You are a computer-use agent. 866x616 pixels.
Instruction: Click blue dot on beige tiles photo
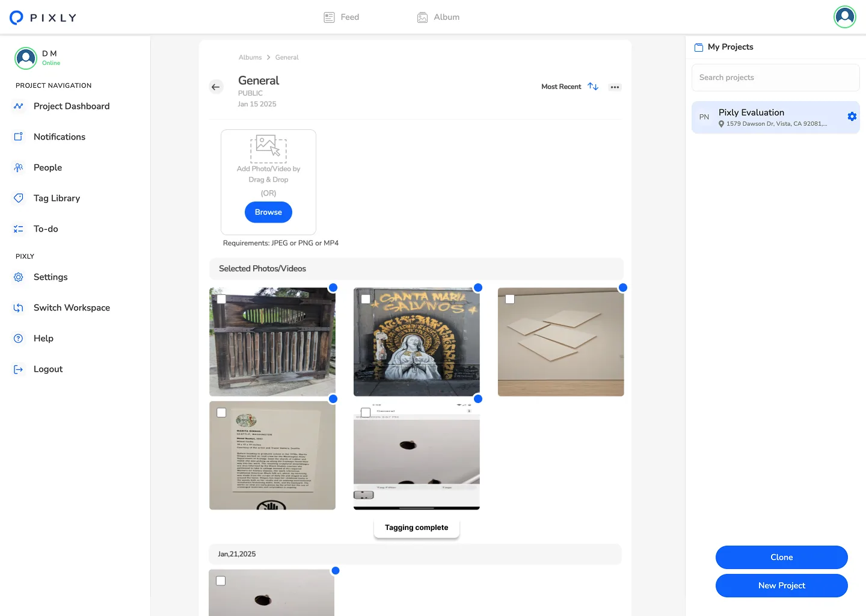pos(623,288)
